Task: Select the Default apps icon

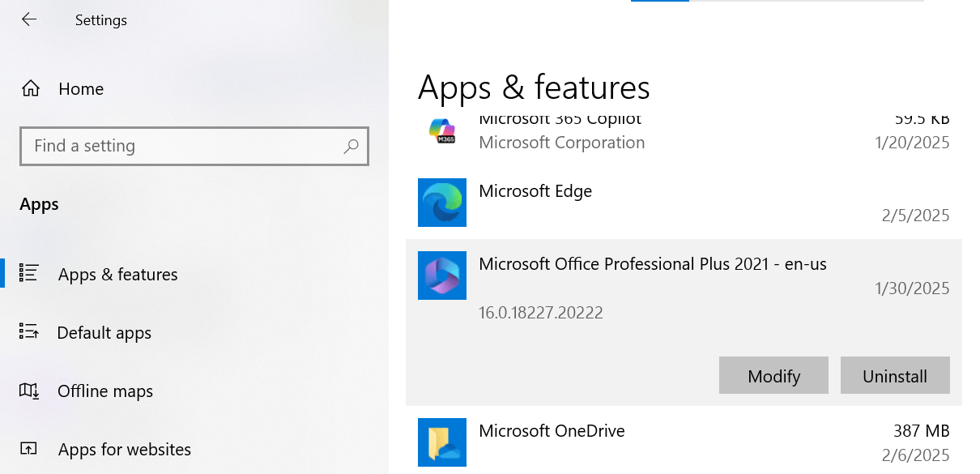Action: click(28, 331)
